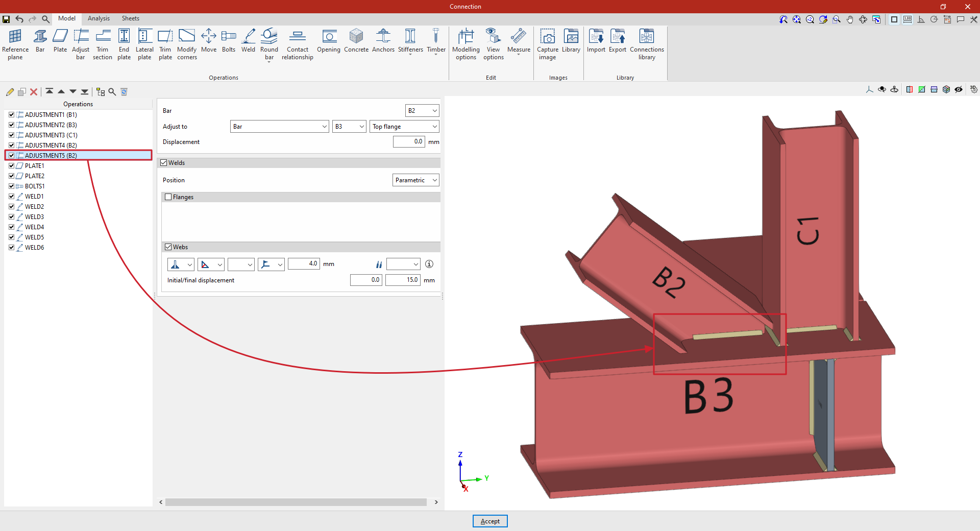Select the Adjust bar tool
The image size is (980, 531).
coord(81,43)
